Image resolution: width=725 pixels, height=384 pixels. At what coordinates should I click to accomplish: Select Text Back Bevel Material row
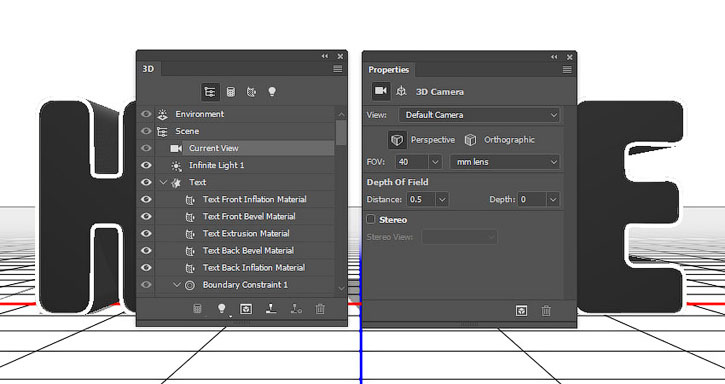pos(244,251)
